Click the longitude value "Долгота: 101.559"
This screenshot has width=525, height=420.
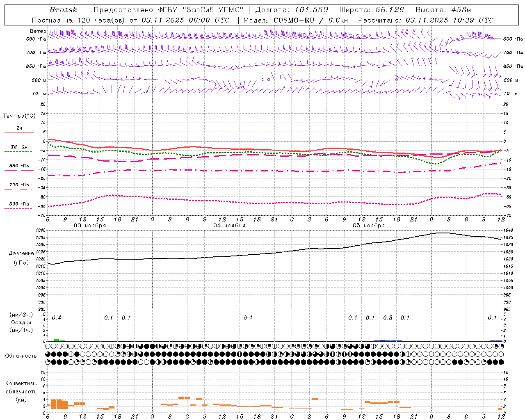[292, 10]
